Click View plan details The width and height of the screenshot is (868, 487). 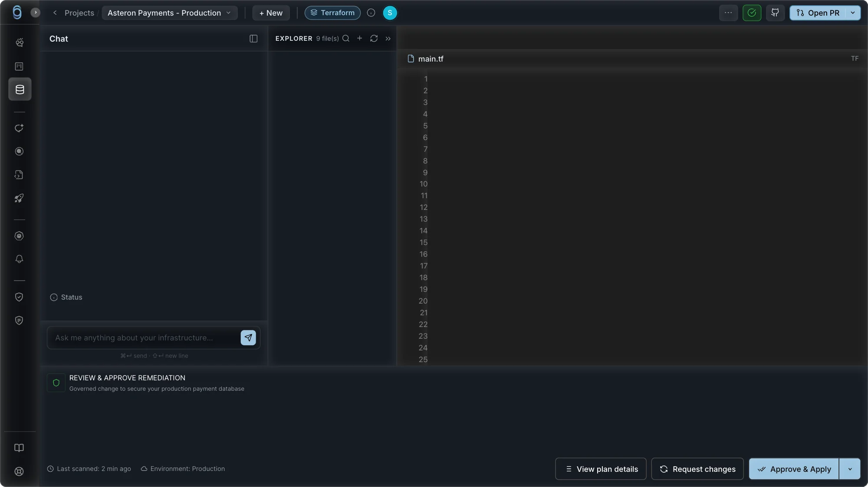[601, 469]
